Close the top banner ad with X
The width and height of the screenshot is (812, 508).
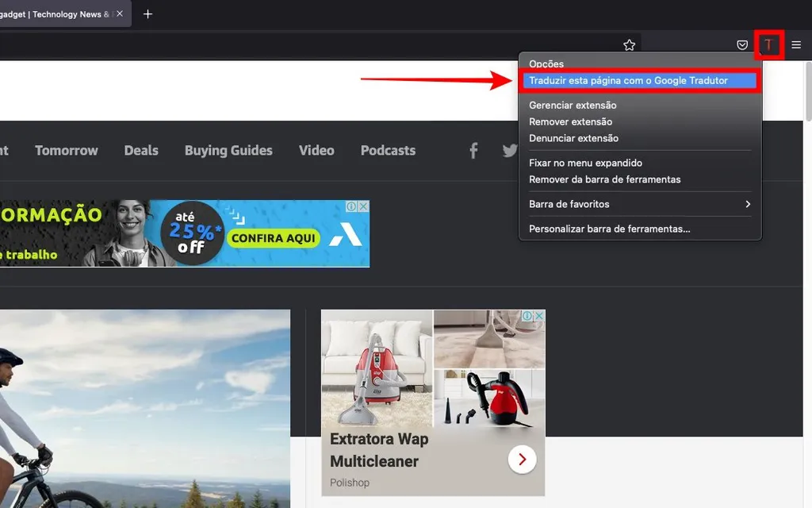pos(363,206)
